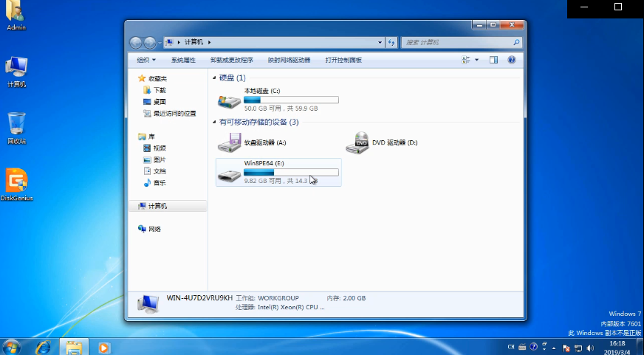644x355 pixels.
Task: Open the DiskGenius desktop shortcut
Action: pyautogui.click(x=16, y=181)
